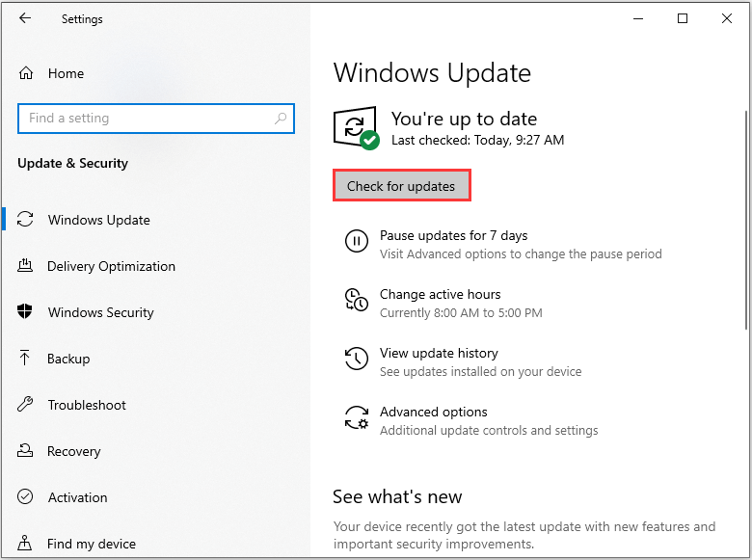The image size is (752, 560).
Task: Click the Advanced options gear icon
Action: (x=357, y=417)
